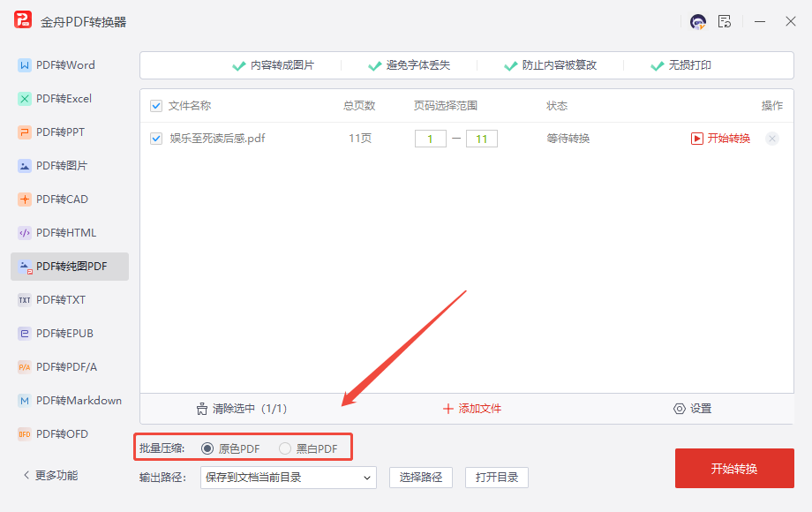Click the PDF转图片 icon in sidebar

25,166
